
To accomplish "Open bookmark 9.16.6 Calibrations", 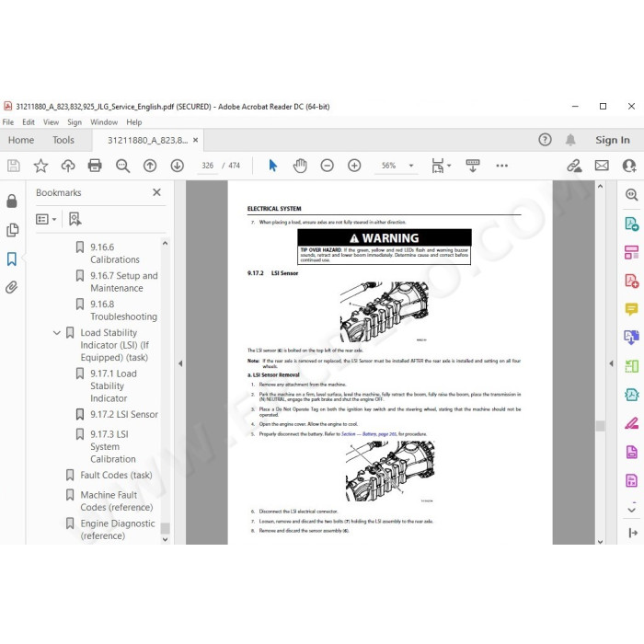I will pos(115,253).
